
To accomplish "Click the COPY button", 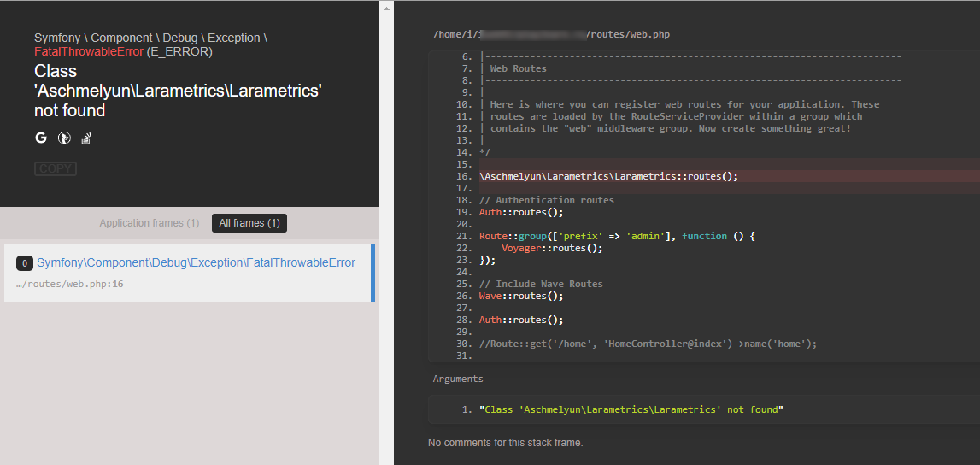I will coord(56,168).
